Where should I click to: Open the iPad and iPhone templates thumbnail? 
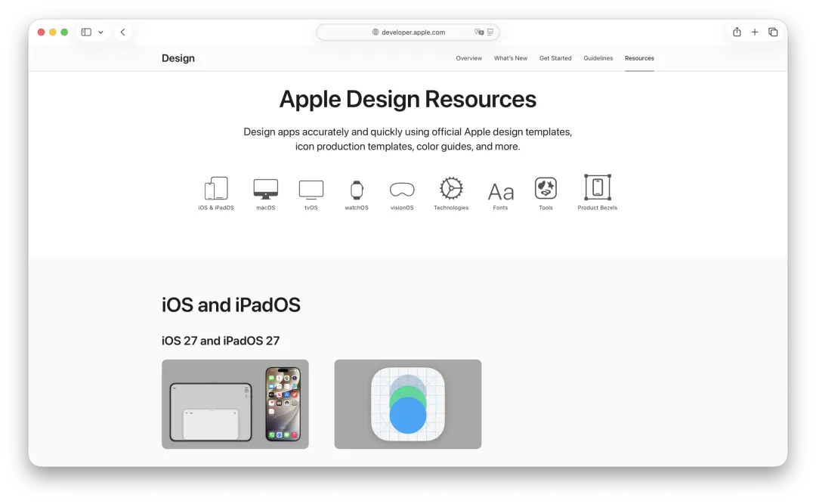pos(235,404)
